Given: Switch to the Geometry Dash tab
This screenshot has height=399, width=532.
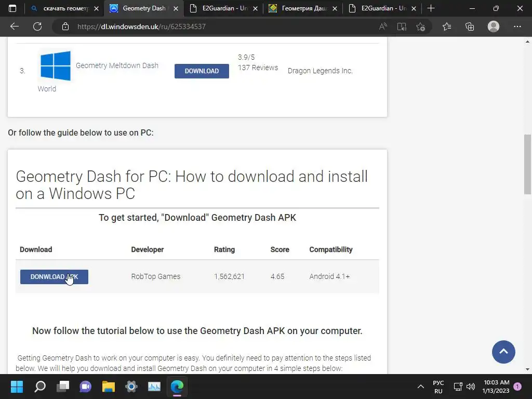Looking at the screenshot, I should pos(143,8).
